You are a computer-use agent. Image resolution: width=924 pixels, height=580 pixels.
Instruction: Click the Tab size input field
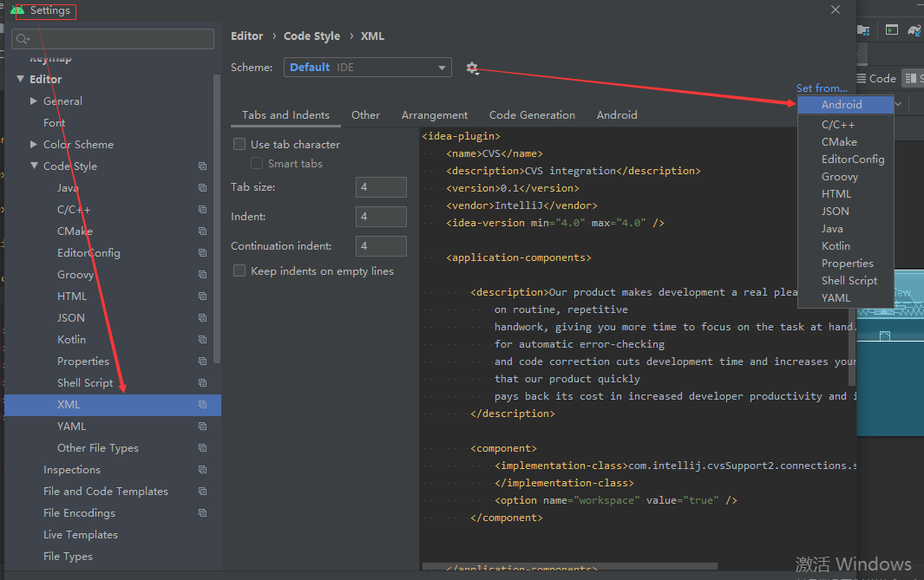coord(381,187)
